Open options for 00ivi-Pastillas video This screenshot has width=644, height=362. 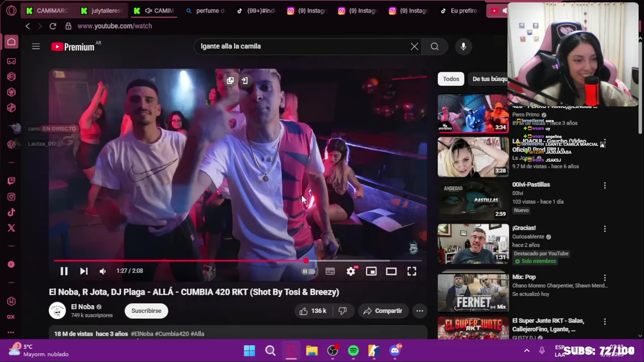(605, 186)
